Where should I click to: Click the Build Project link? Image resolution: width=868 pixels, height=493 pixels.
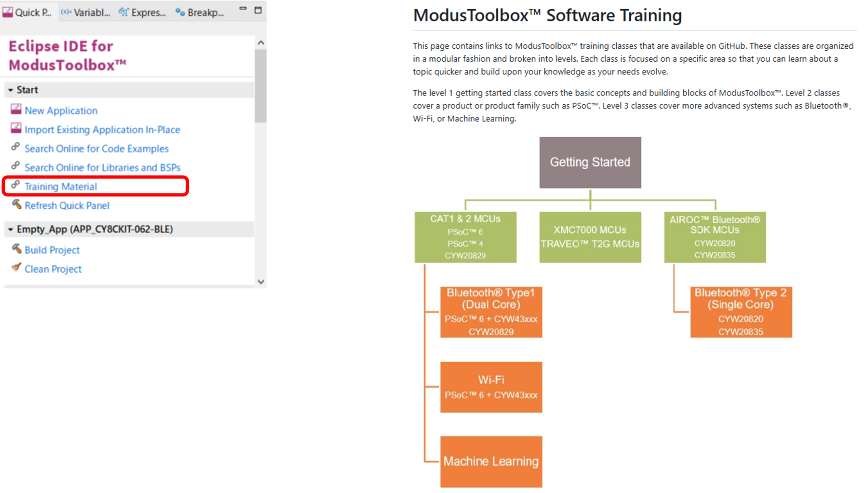52,250
